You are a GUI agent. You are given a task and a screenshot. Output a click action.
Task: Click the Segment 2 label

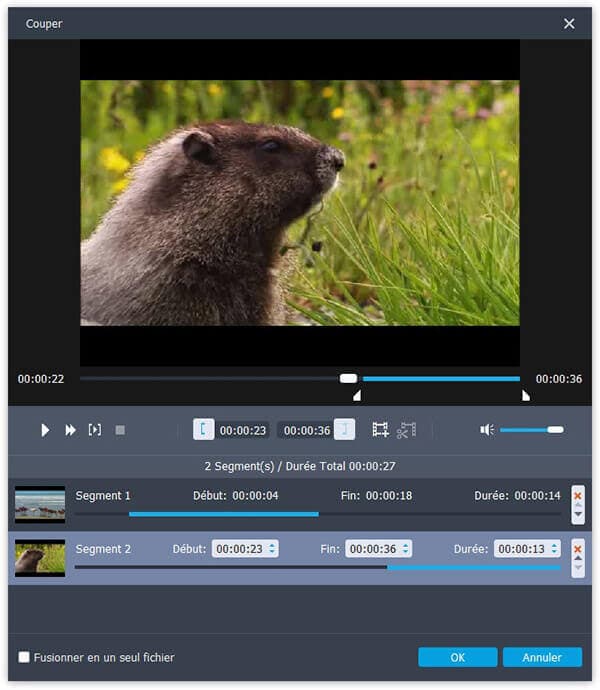pos(103,549)
